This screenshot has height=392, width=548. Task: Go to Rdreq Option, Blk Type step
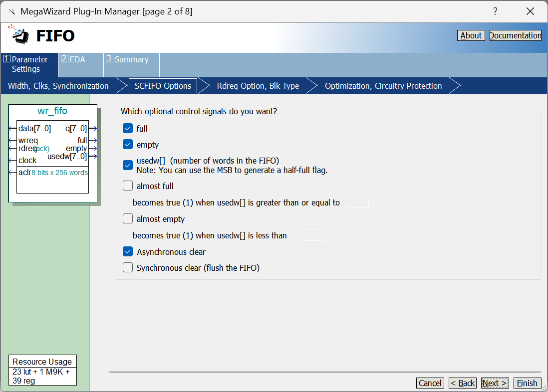click(258, 86)
